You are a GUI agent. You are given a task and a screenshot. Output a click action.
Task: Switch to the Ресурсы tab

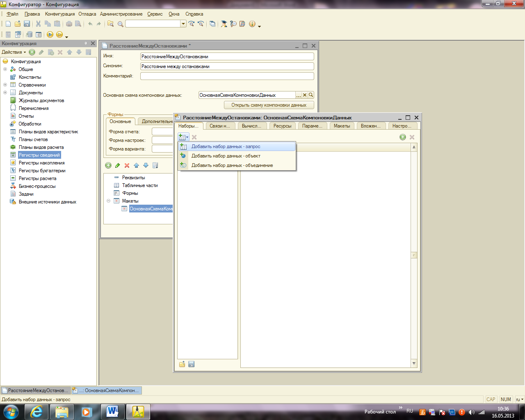282,126
